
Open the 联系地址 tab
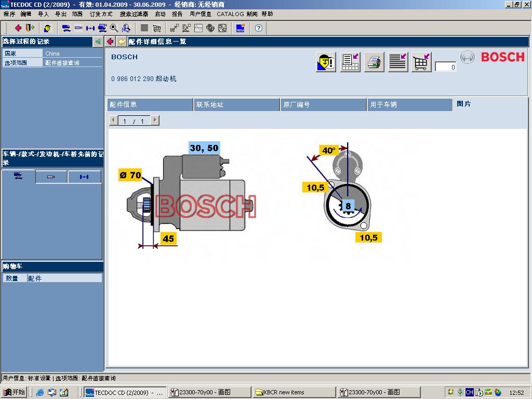pos(236,104)
